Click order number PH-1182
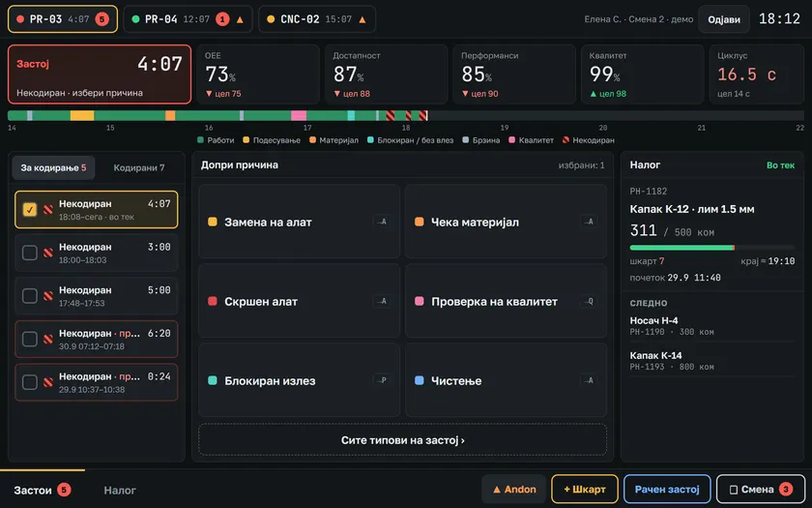Viewport: 812px width, 508px height. pos(649,192)
